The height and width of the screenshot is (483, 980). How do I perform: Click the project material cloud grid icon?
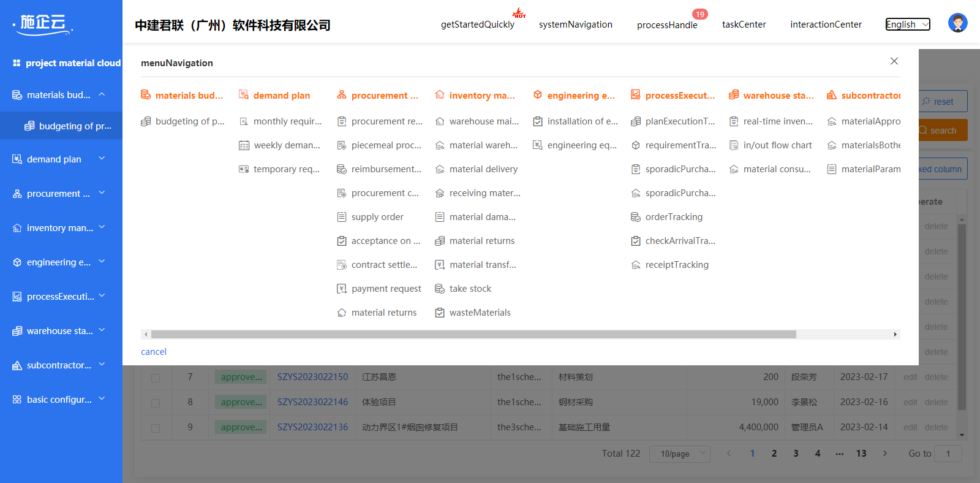coord(17,63)
